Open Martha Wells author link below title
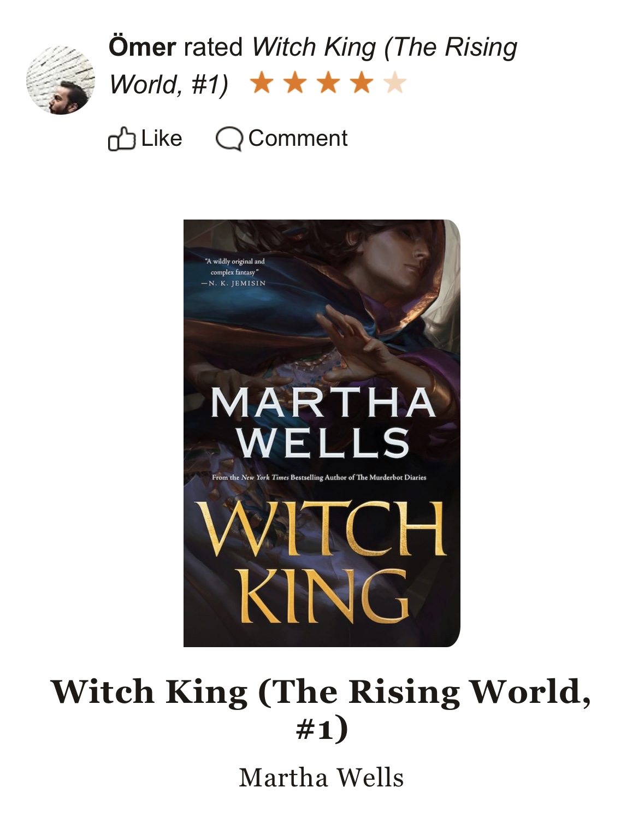644x817 pixels. coord(321,778)
